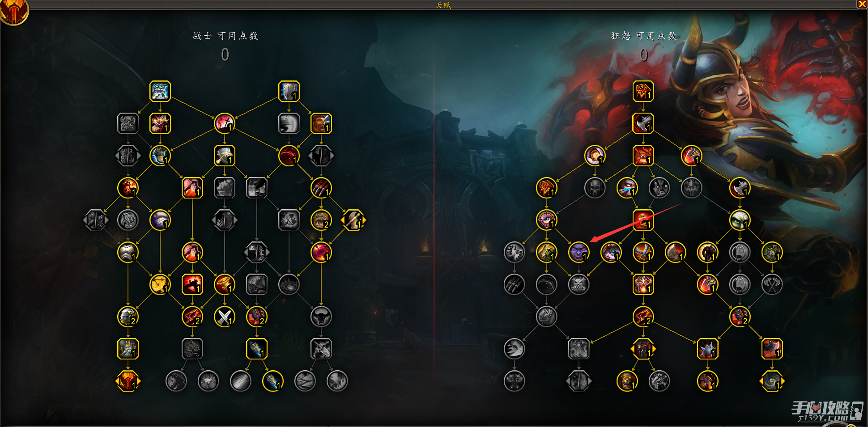Click the class emblem in the window corner

pos(13,12)
